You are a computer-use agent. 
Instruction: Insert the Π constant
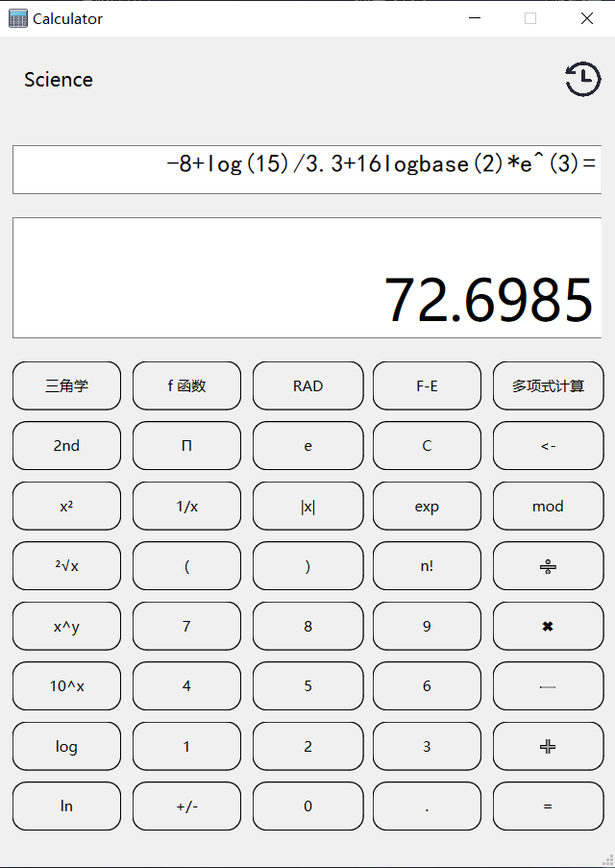186,446
